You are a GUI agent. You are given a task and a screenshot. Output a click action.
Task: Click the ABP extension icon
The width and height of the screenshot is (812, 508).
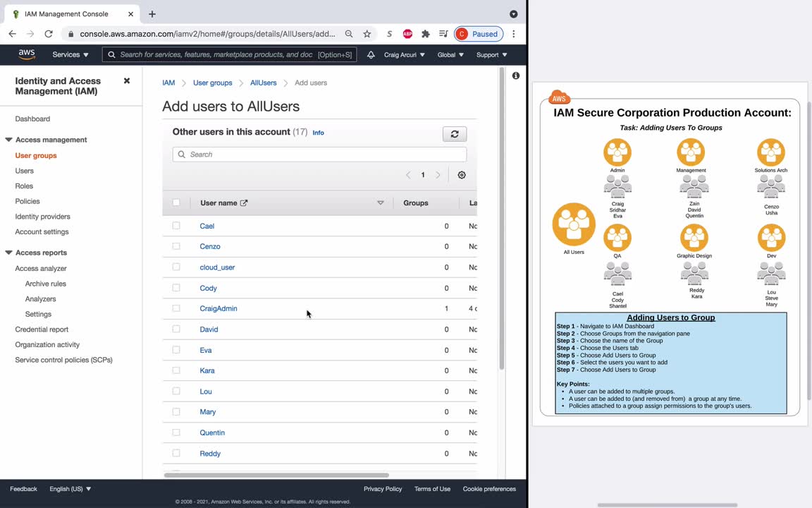pos(407,34)
